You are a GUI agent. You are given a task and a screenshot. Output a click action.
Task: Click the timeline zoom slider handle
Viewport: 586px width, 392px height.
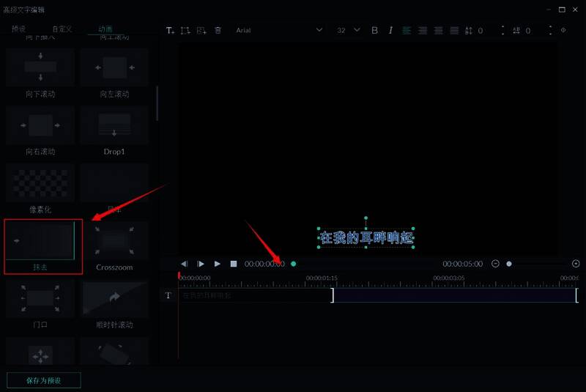509,264
